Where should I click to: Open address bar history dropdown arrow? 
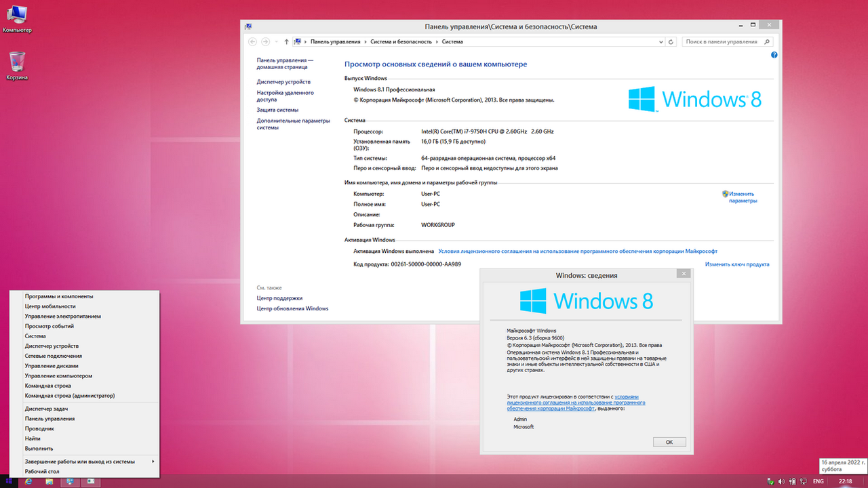662,41
